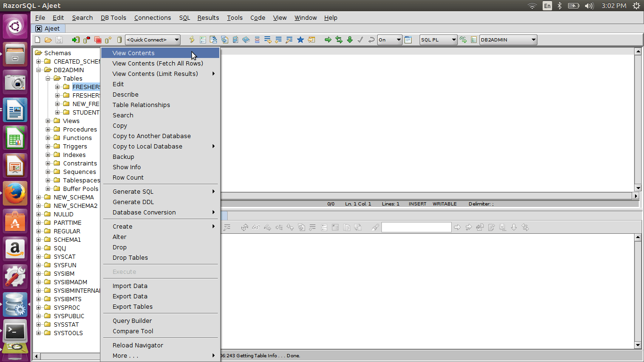
Task: Click the 3:02 PM clock
Action: (x=614, y=6)
